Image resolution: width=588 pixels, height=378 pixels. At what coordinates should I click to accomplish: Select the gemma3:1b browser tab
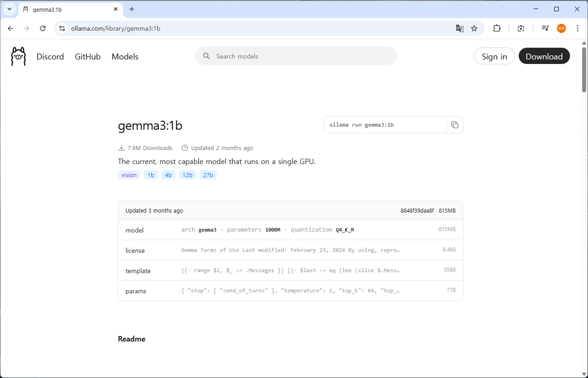pyautogui.click(x=71, y=9)
